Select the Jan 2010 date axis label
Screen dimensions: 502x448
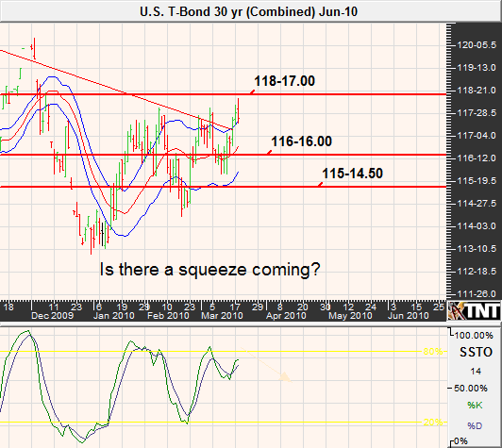[113, 316]
